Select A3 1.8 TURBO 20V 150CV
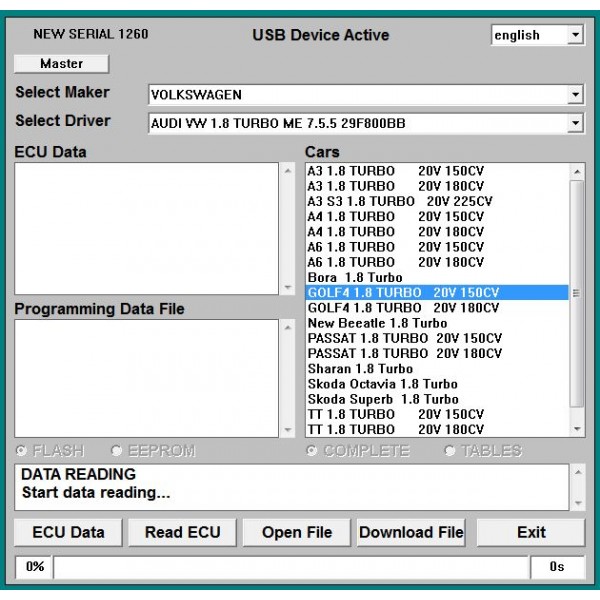600x600 pixels. pos(437,171)
